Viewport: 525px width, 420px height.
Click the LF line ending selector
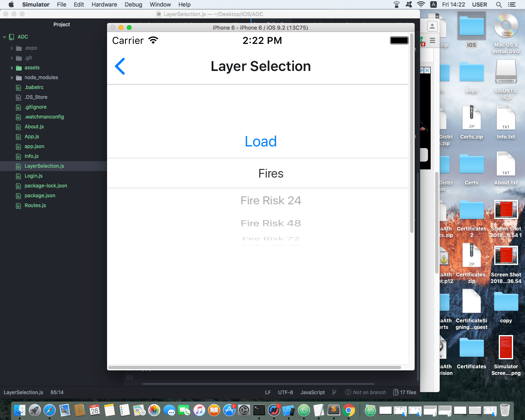pyautogui.click(x=268, y=393)
